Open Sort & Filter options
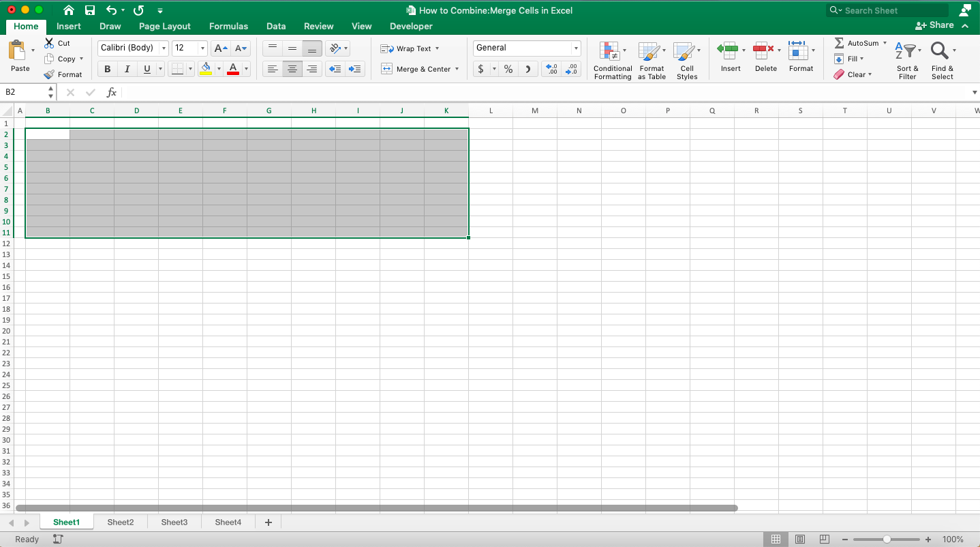Screen dimensions: 980x547 coord(908,61)
